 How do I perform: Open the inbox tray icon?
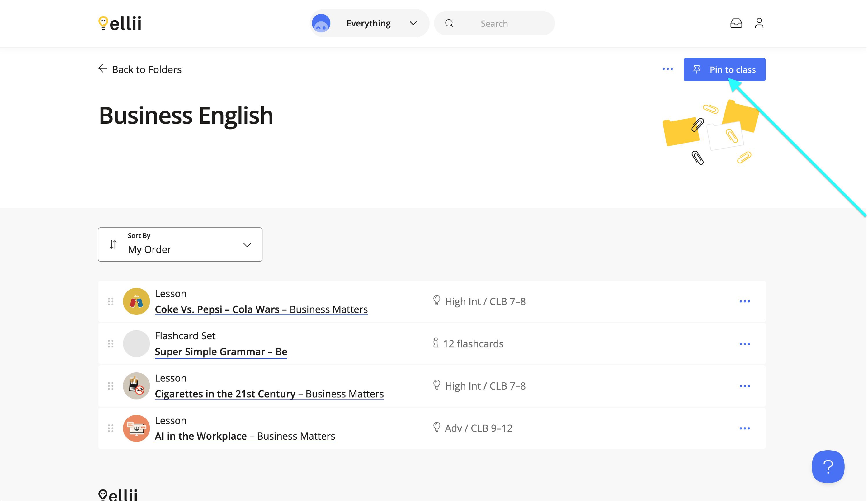[736, 23]
